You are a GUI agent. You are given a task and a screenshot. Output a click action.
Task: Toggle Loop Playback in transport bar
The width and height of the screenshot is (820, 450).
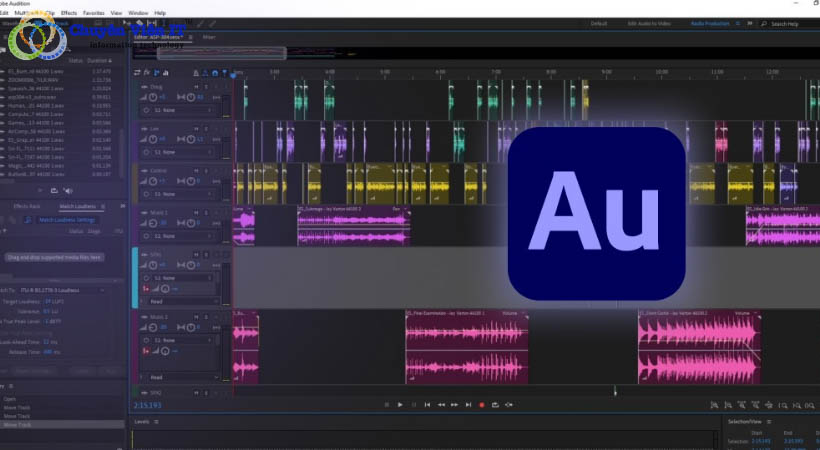(x=495, y=404)
